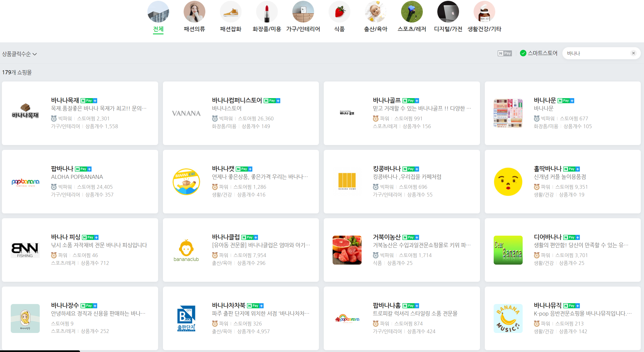The width and height of the screenshot is (644, 352).
Task: Click the bananaclub monkey logo thumbnail
Action: click(x=186, y=250)
